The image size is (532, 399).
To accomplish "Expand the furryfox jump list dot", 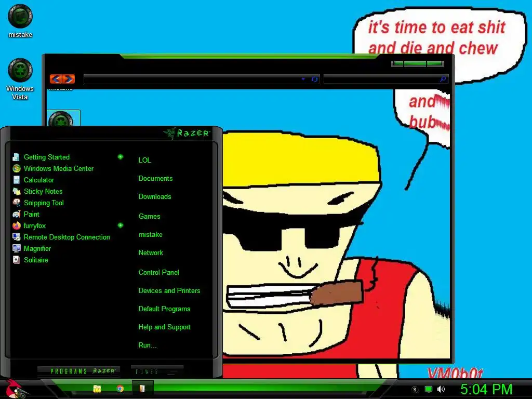I will [x=120, y=225].
